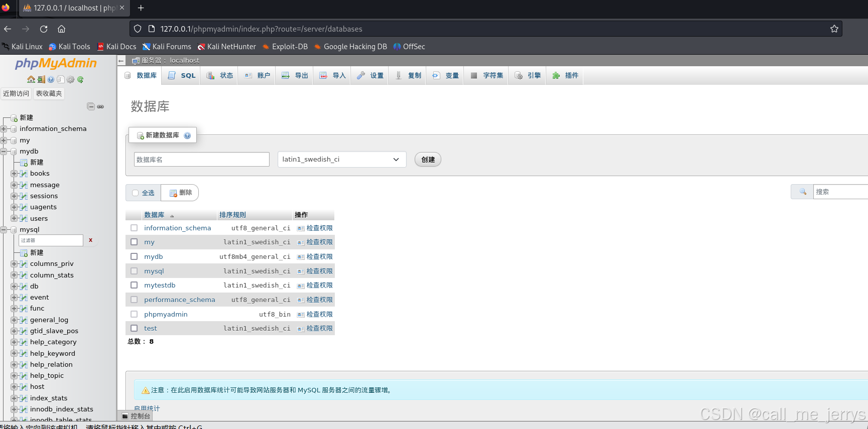Open the 设置 settings tab
This screenshot has width=868, height=429.
coord(370,75)
